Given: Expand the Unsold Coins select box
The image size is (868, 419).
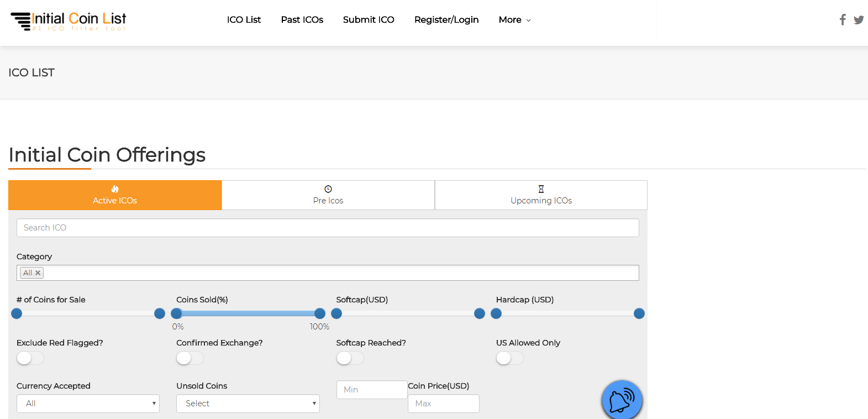Looking at the screenshot, I should coord(248,404).
